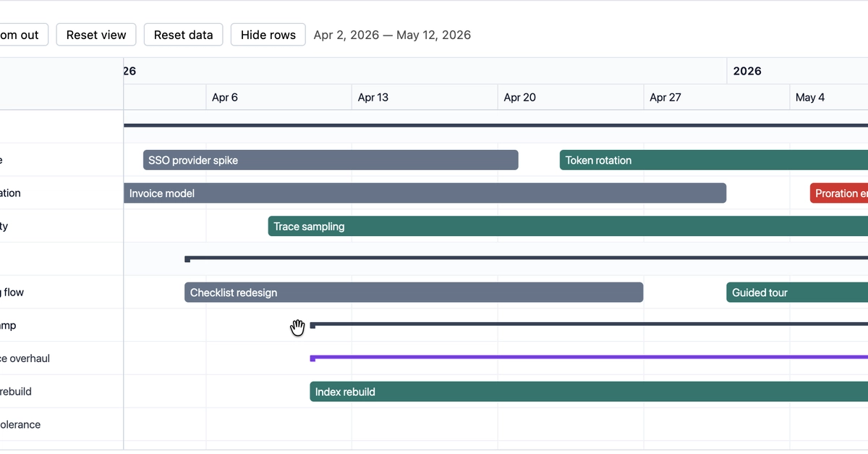Screen dimensions: 868x454
Task: Click the Hide rows button
Action: pyautogui.click(x=268, y=35)
